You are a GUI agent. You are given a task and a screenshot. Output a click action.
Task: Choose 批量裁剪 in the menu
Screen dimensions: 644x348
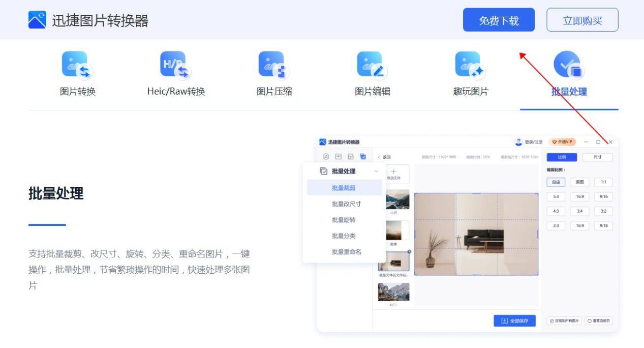click(x=344, y=188)
